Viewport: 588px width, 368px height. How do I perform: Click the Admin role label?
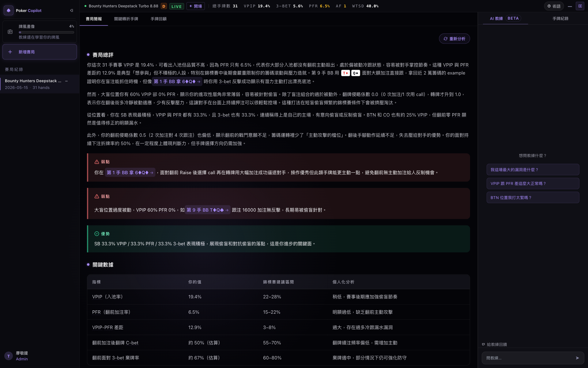pyautogui.click(x=22, y=359)
